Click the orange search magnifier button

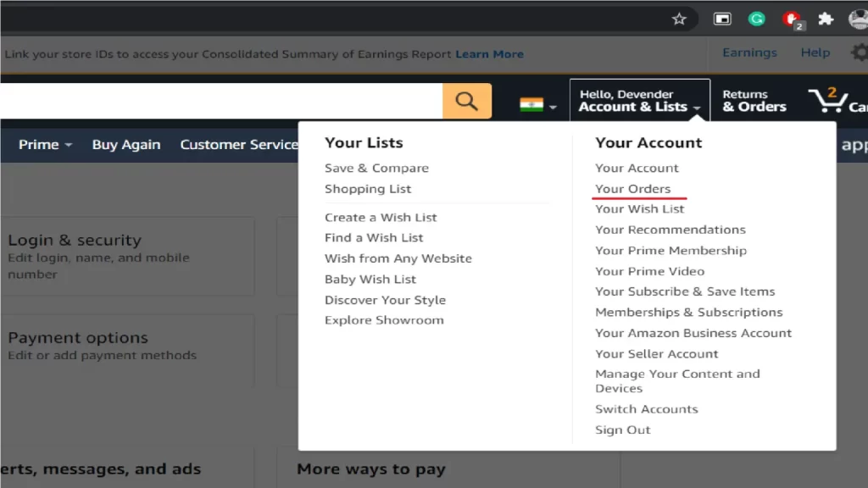click(467, 102)
